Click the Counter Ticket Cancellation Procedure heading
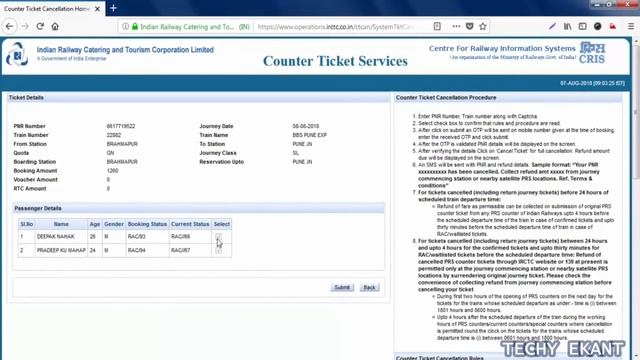640x360 pixels. click(446, 98)
